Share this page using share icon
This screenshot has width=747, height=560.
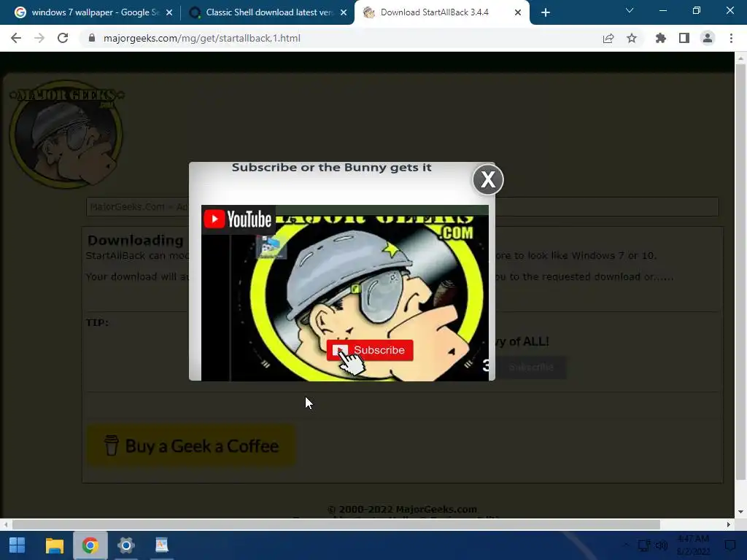pyautogui.click(x=608, y=38)
